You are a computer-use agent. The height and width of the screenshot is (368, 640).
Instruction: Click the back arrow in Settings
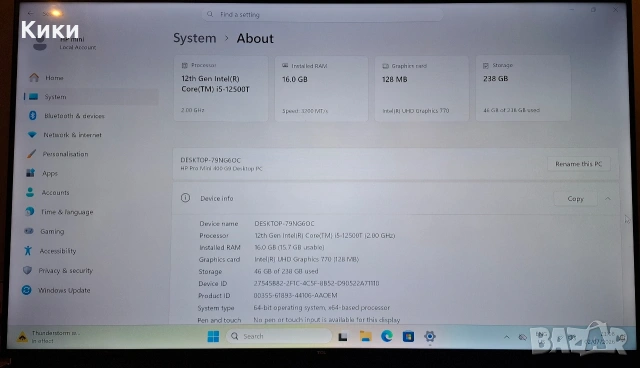click(x=31, y=13)
